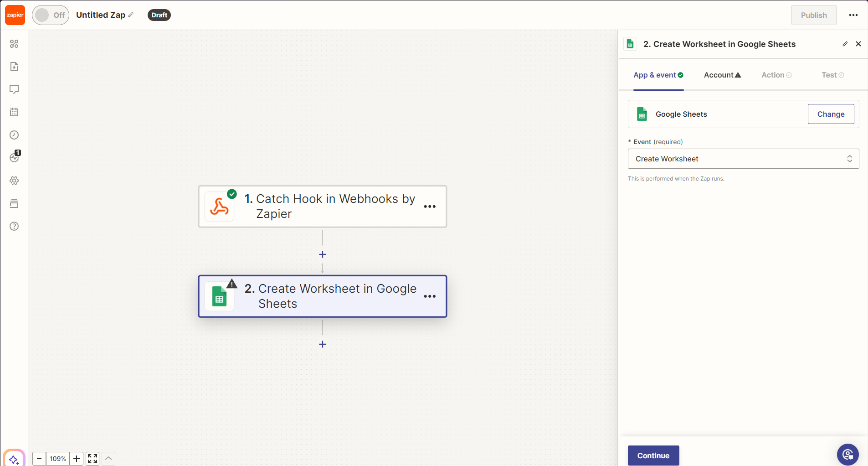Screen dimensions: 868x466
Task: Toggle the Off switch to turn the Zap on
Action: point(50,15)
